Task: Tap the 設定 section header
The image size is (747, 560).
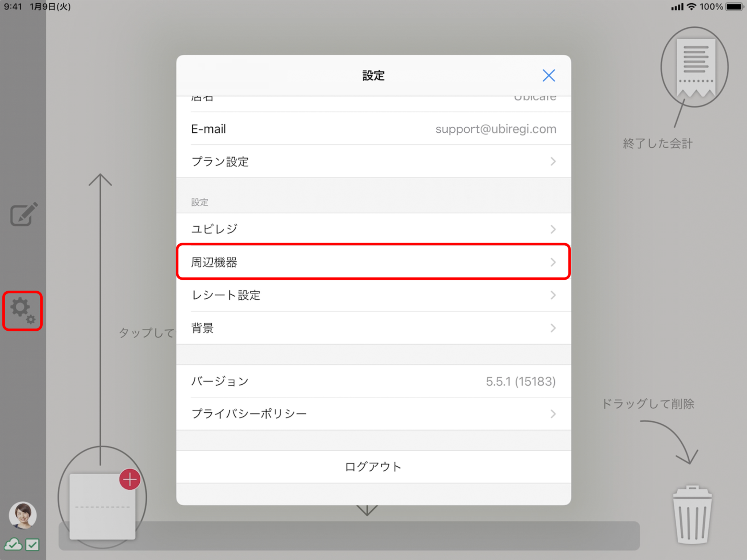Action: (x=200, y=202)
